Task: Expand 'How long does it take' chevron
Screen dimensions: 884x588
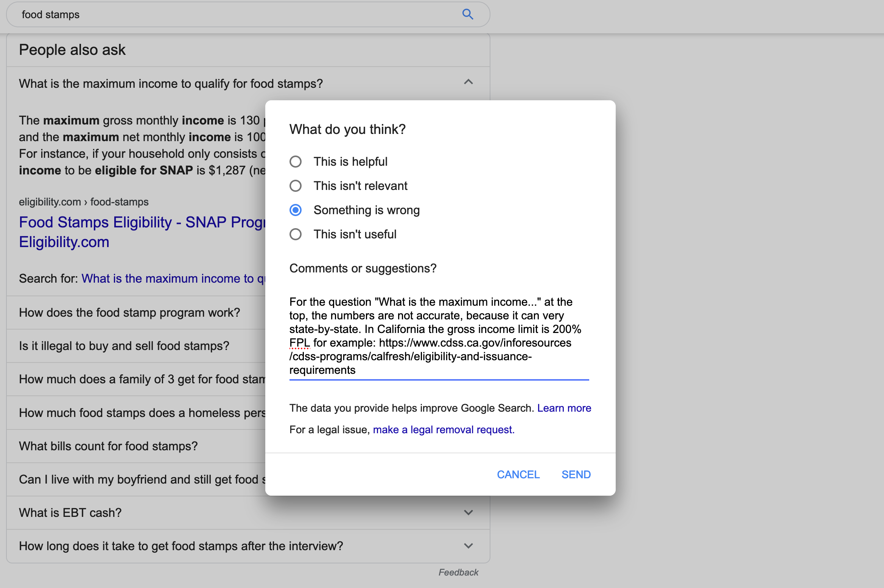Action: 468,546
